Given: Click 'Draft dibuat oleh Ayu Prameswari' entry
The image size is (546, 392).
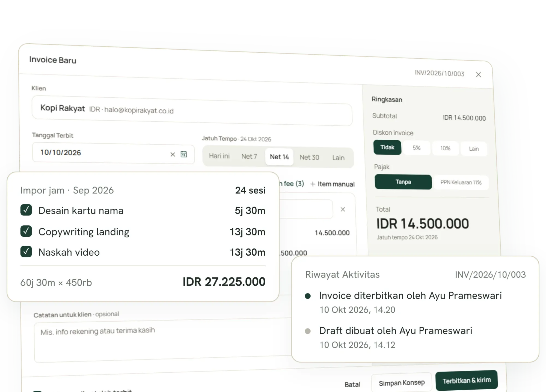Looking at the screenshot, I should [396, 331].
